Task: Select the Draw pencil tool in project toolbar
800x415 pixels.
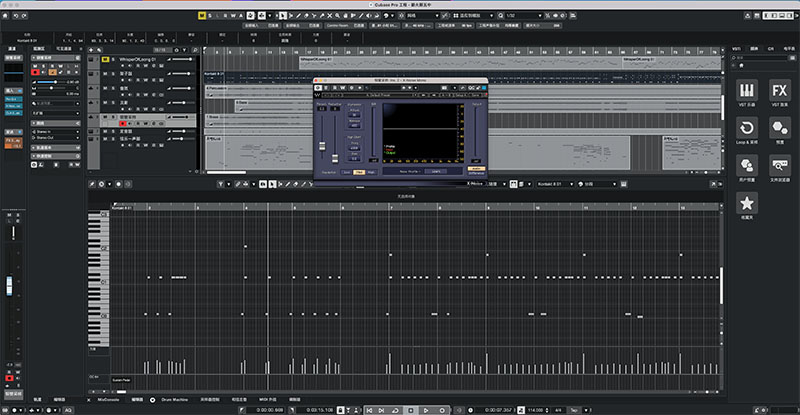Action: pos(299,16)
